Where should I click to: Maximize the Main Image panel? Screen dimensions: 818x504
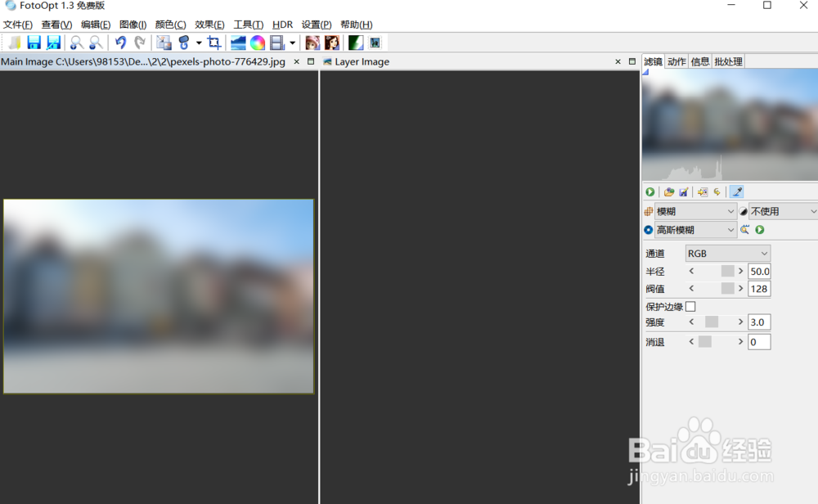coord(311,61)
